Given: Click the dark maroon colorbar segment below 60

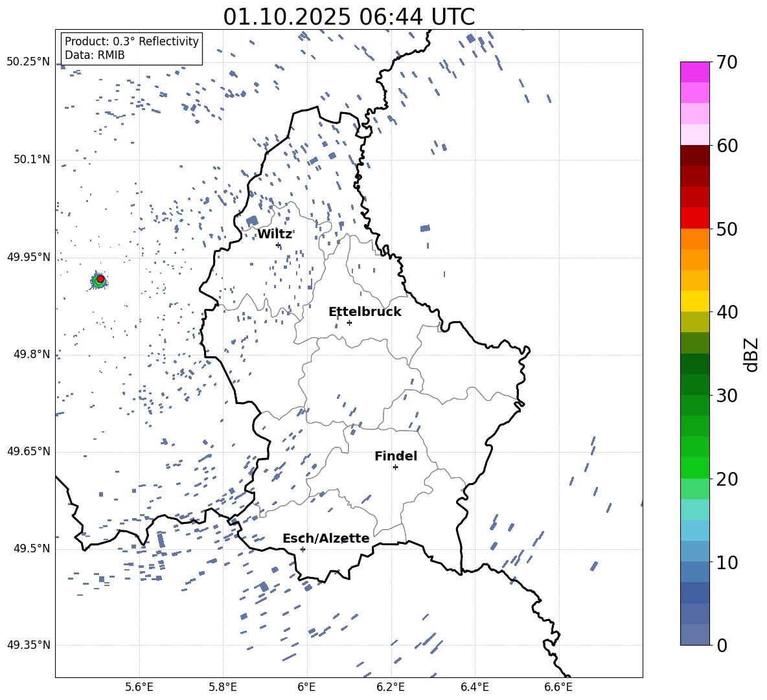Looking at the screenshot, I should click(695, 155).
